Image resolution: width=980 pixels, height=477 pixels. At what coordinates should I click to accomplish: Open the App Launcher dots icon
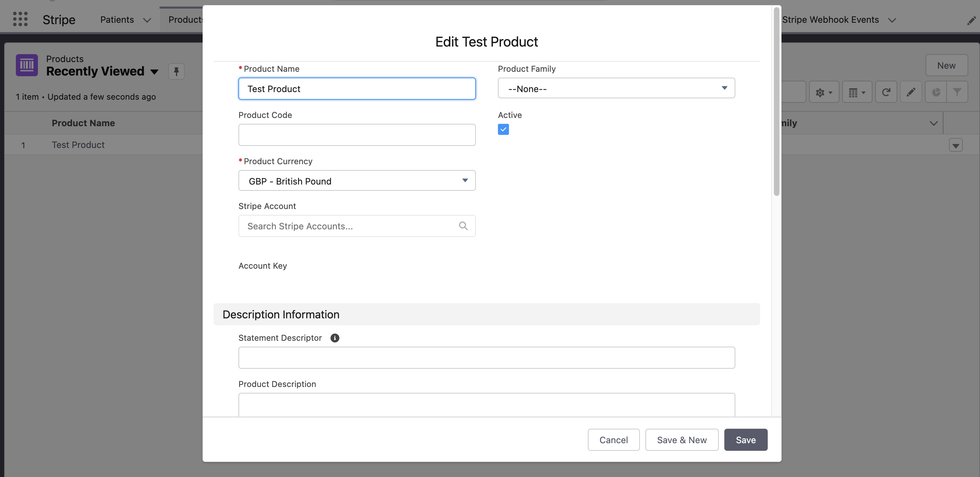tap(20, 19)
